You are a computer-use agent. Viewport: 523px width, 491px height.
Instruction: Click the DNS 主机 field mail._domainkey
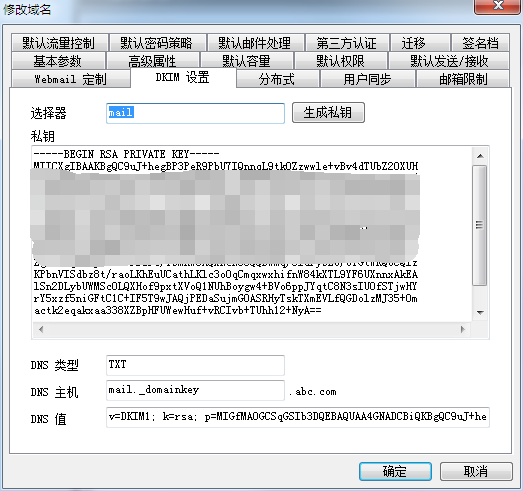pyautogui.click(x=195, y=390)
